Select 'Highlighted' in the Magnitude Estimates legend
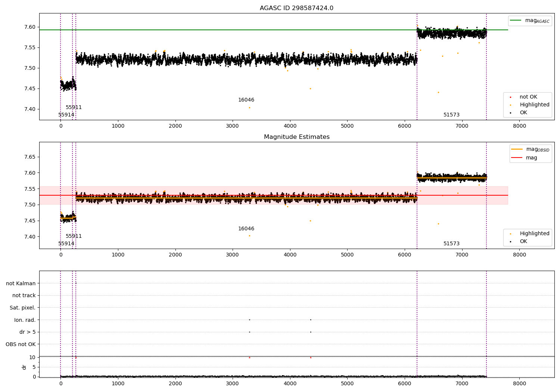This screenshot has width=560, height=392. click(534, 234)
